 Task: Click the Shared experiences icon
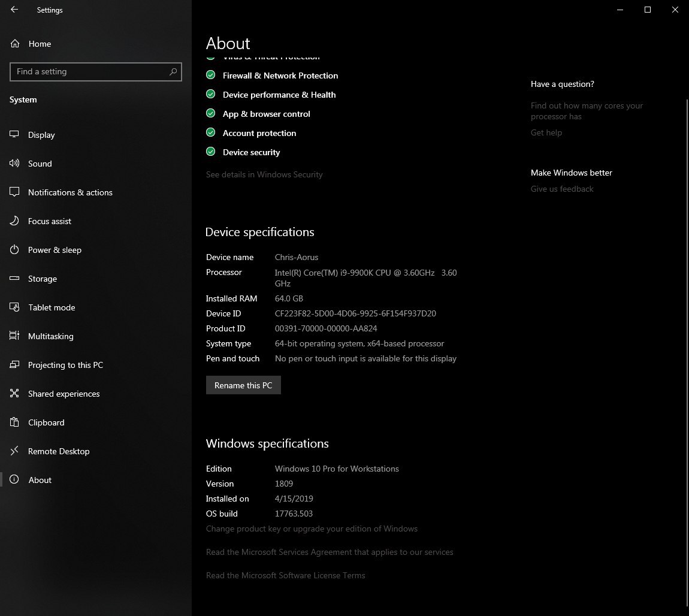click(14, 393)
